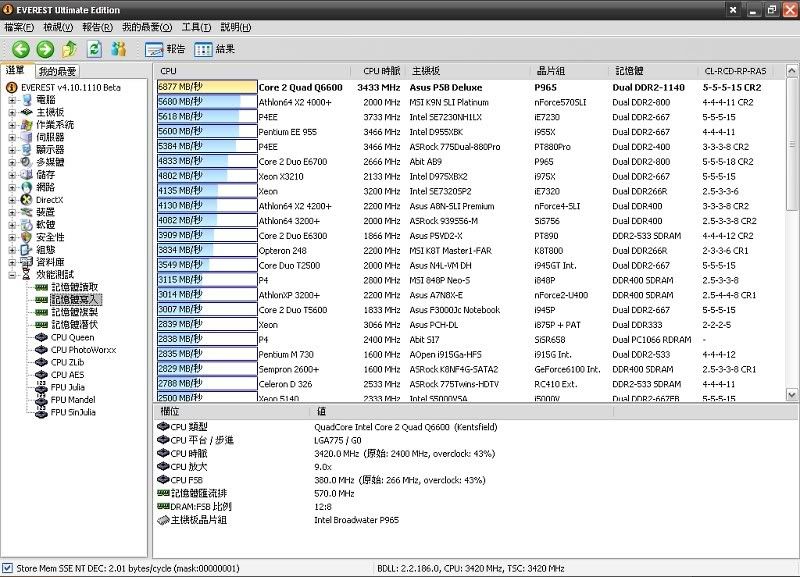Click the up-level folder toolbar icon
This screenshot has width=800, height=577.
click(70, 49)
